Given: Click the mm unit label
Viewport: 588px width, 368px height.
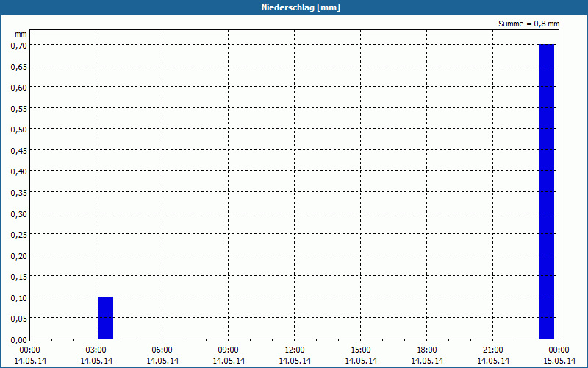Looking at the screenshot, I should (21, 34).
